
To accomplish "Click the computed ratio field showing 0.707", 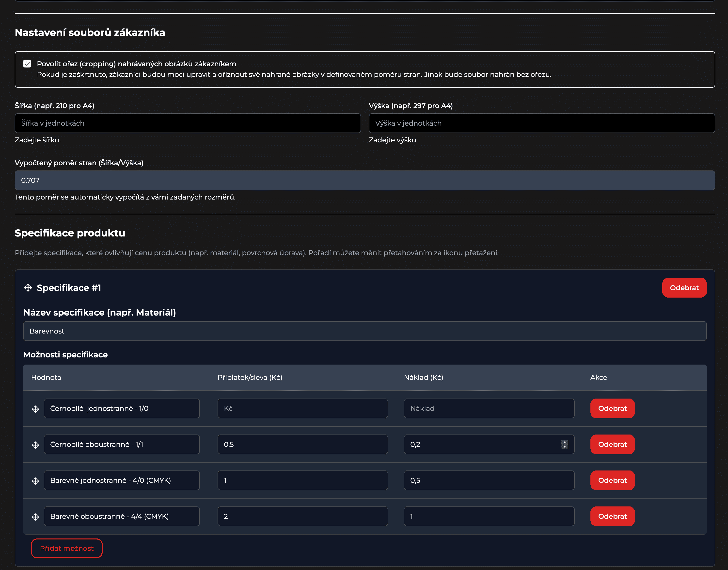I will pos(364,181).
